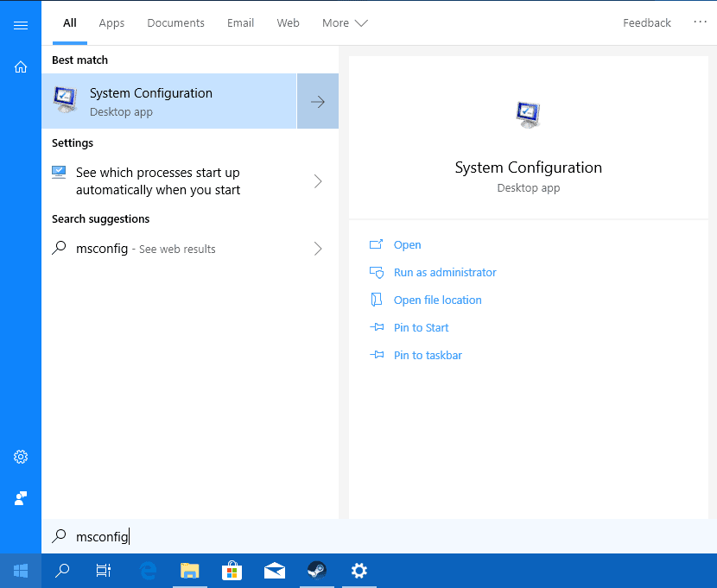Expand the System Configuration result arrow
Screen dimensions: 717x588
pyautogui.click(x=318, y=101)
